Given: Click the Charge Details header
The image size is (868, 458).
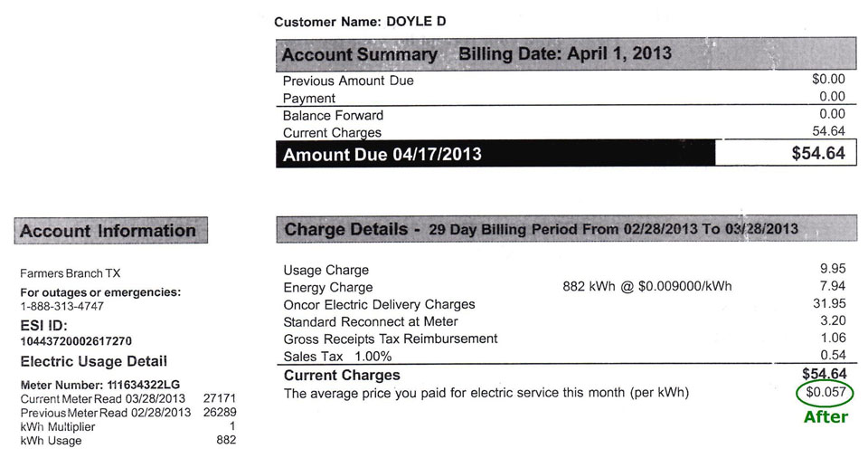Looking at the screenshot, I should tap(566, 229).
